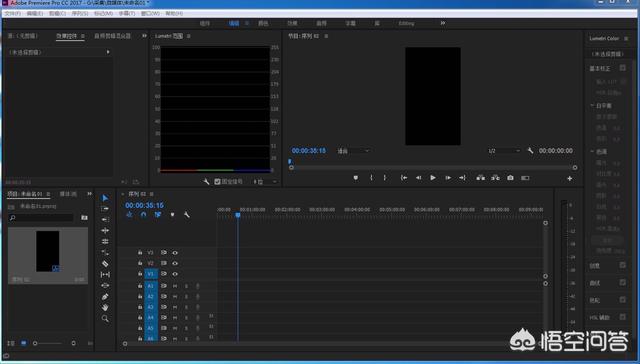Select the Hand tool

click(105, 307)
